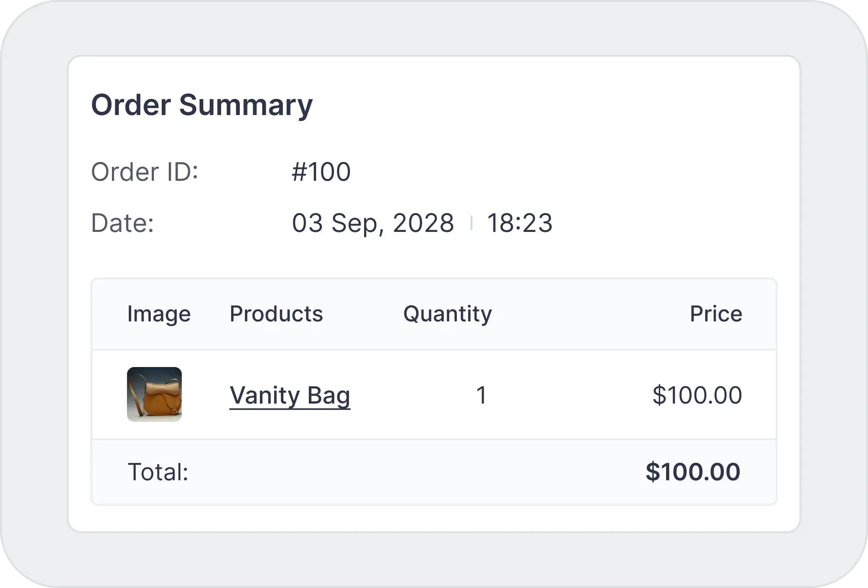
Task: Click the year 2028 in the date
Action: pos(423,223)
